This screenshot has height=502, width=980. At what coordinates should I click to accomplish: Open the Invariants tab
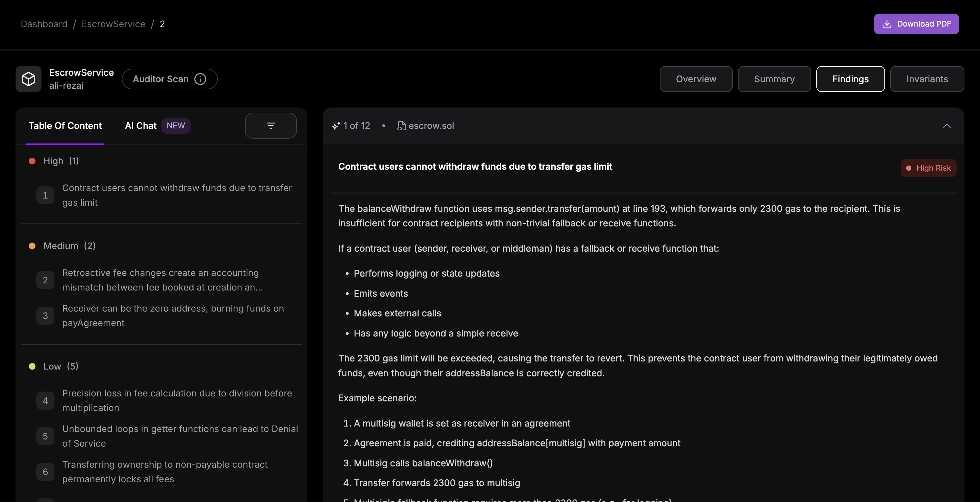point(927,79)
